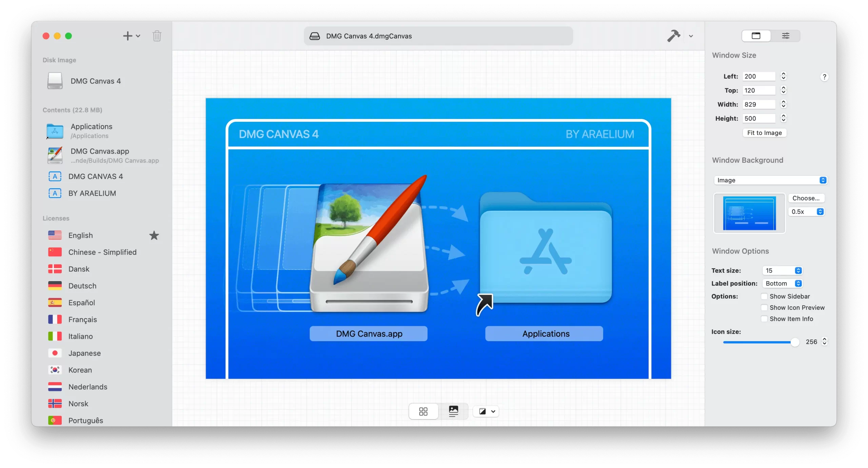Click the hammer build icon

coord(673,36)
